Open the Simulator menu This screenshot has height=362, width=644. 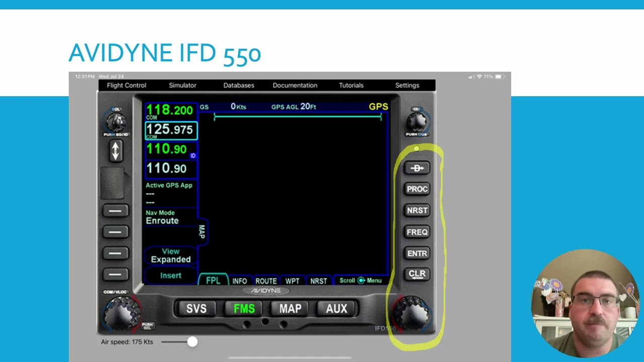tap(183, 85)
